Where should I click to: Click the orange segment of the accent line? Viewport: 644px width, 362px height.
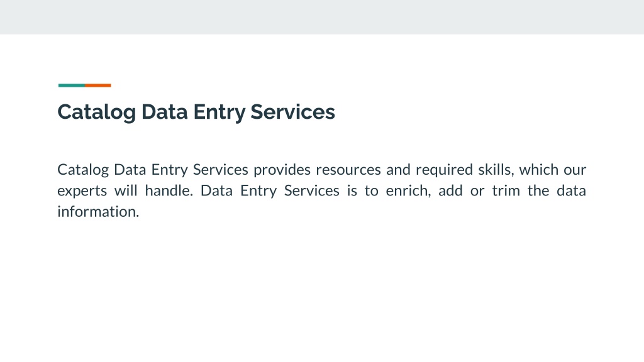point(98,85)
